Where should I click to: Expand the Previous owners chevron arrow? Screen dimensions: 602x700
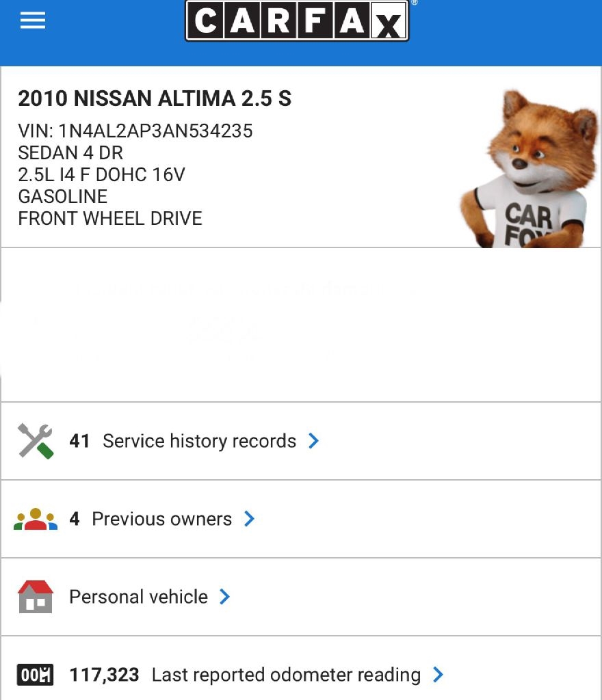click(250, 519)
